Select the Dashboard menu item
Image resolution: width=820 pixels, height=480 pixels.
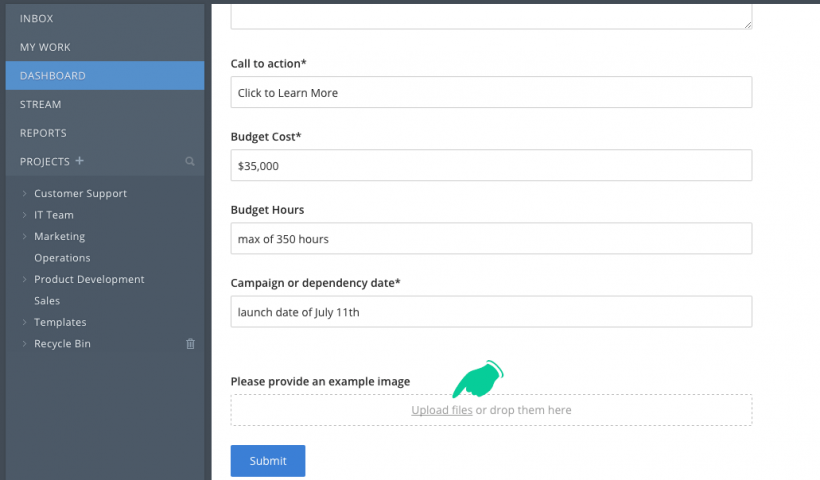(x=105, y=75)
